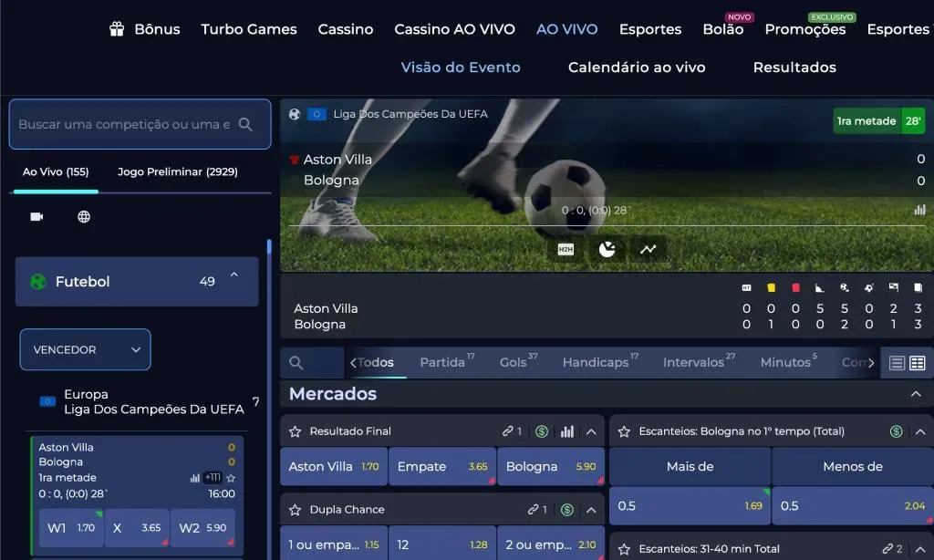Click the Futebol soccer ball icon

tap(38, 282)
